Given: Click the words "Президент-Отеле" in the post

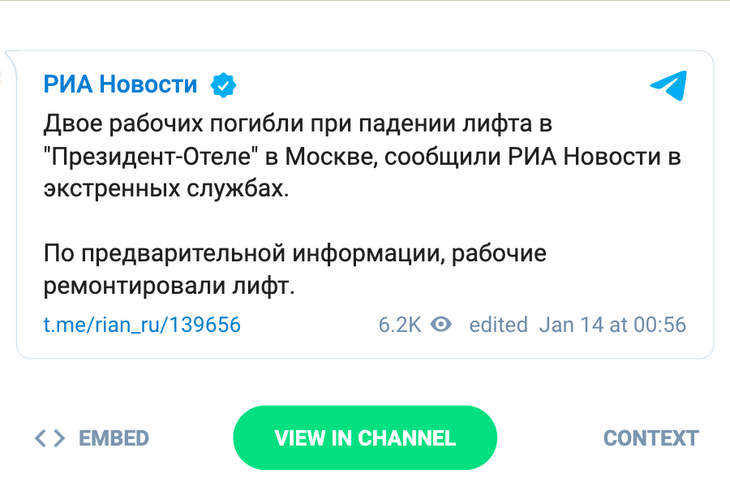Looking at the screenshot, I should [161, 157].
